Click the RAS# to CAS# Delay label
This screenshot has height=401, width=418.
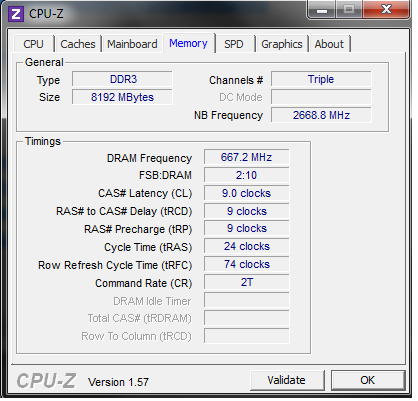point(124,211)
